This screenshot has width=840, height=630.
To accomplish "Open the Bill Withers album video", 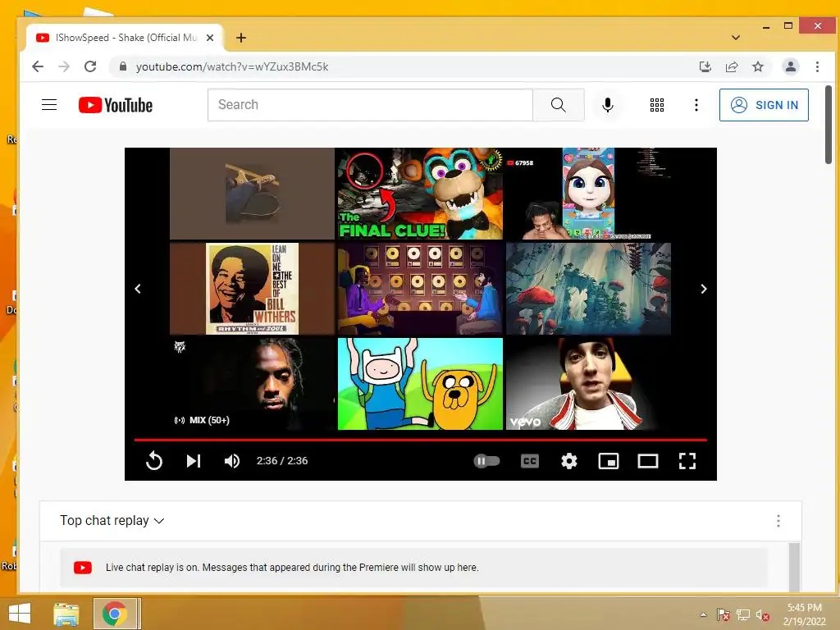I will 252,289.
